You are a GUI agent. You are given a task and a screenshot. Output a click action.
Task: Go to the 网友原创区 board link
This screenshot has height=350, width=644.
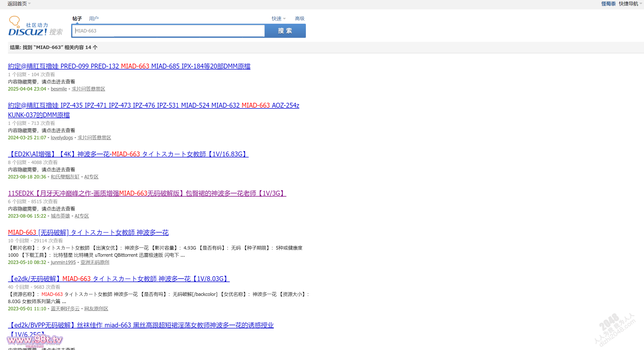pos(96,308)
